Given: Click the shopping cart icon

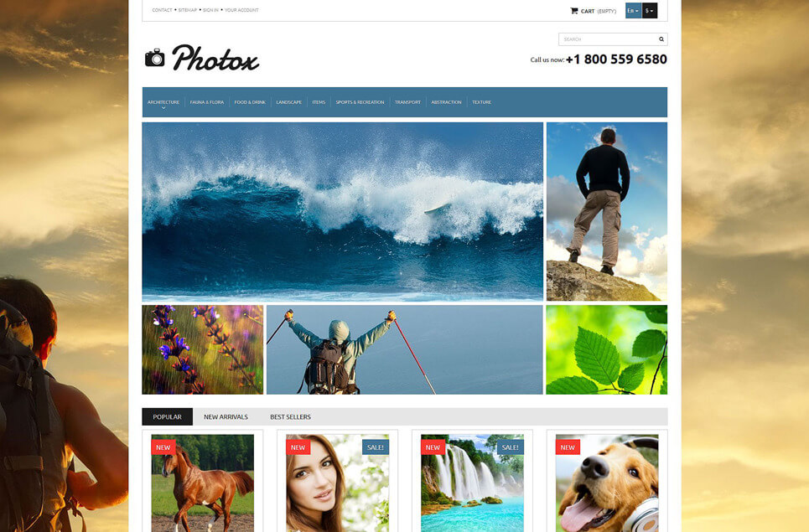Looking at the screenshot, I should pos(573,11).
